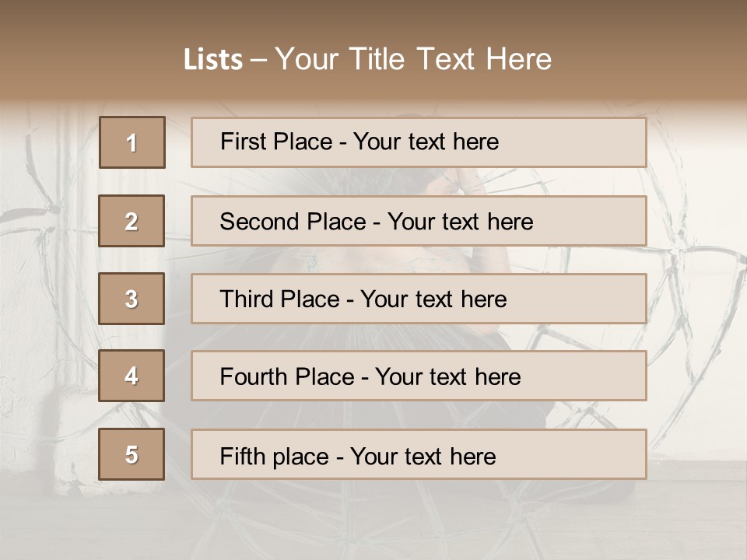Click the bold word "Lists" in the title

213,60
